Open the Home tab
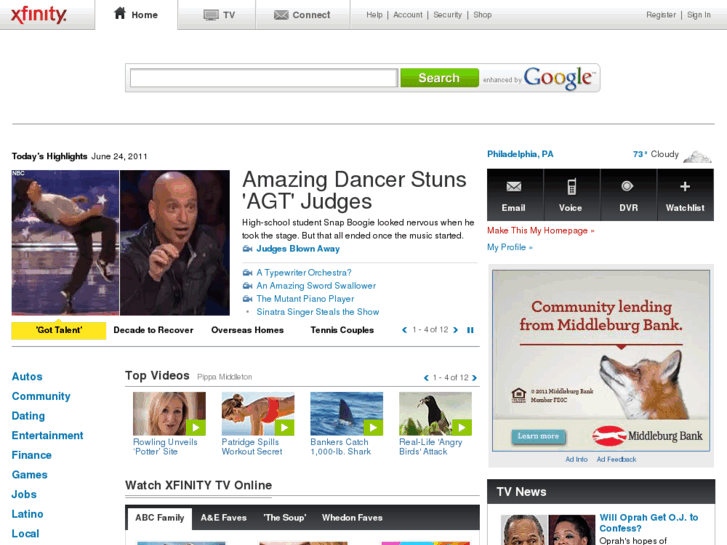 pyautogui.click(x=136, y=14)
